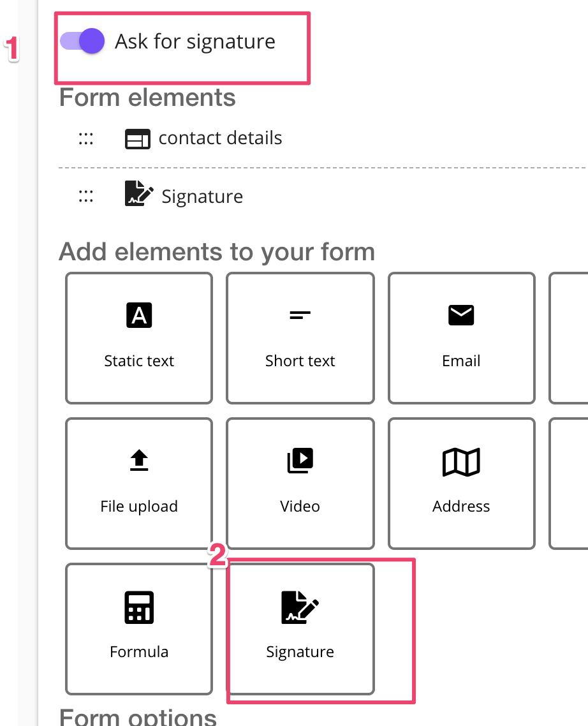Add a File upload element via its label
The image size is (588, 726).
pos(139,507)
